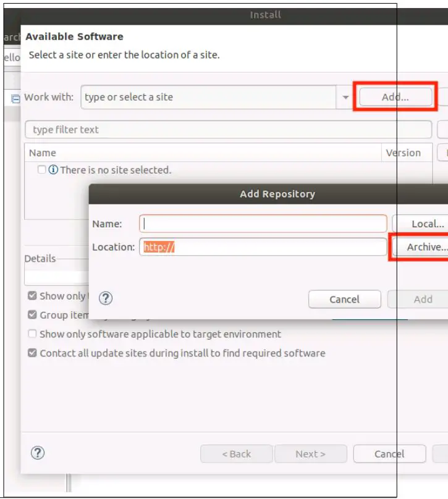The width and height of the screenshot is (448, 499).
Task: Toggle the Show only latest versions checkbox
Action: [x=32, y=296]
